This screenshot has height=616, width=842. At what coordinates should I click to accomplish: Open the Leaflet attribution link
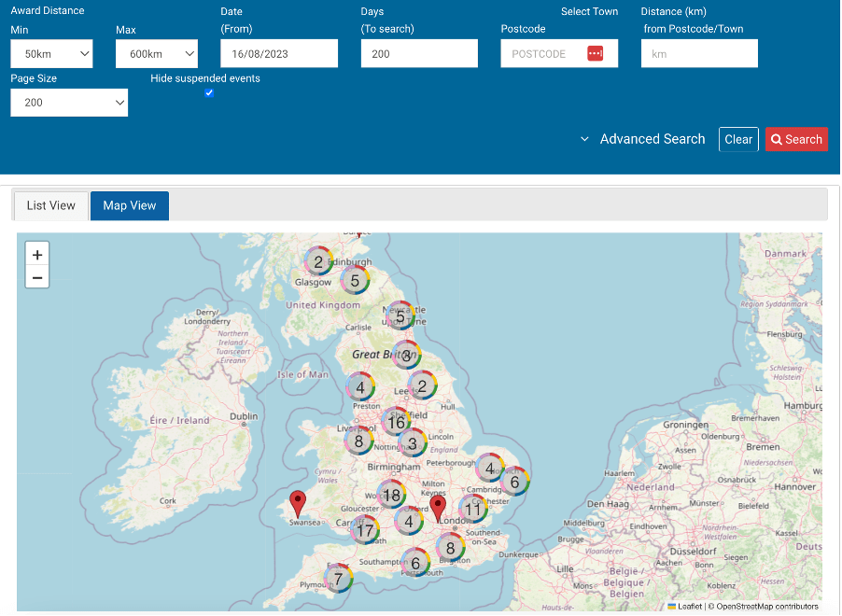point(684,606)
